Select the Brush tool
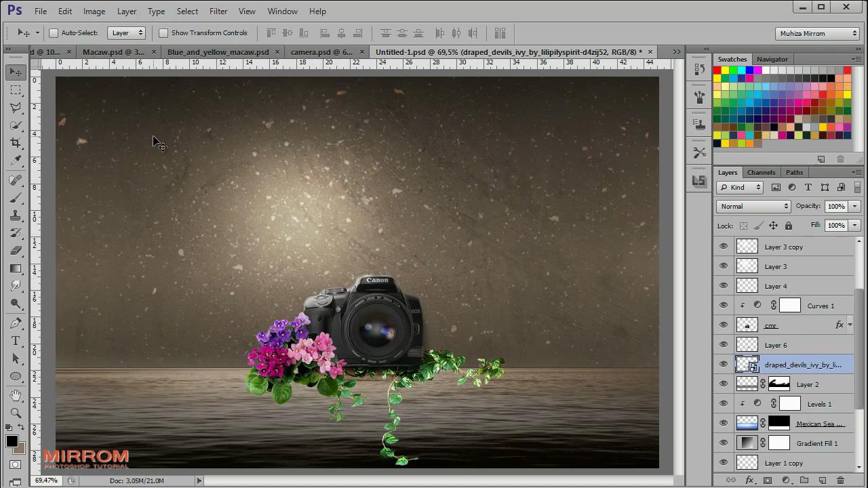 16,198
